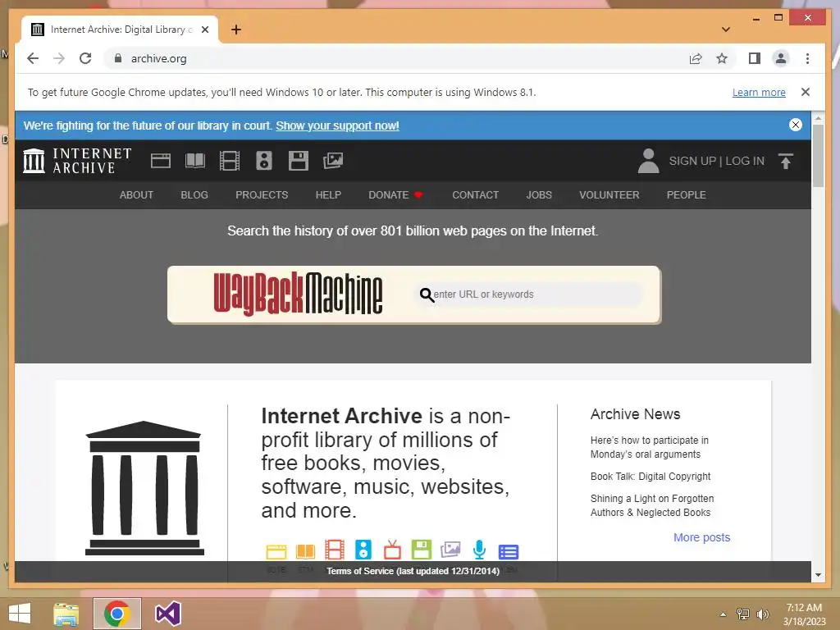Viewport: 840px width, 630px height.
Task: Open the PROJECTS menu item
Action: [262, 195]
